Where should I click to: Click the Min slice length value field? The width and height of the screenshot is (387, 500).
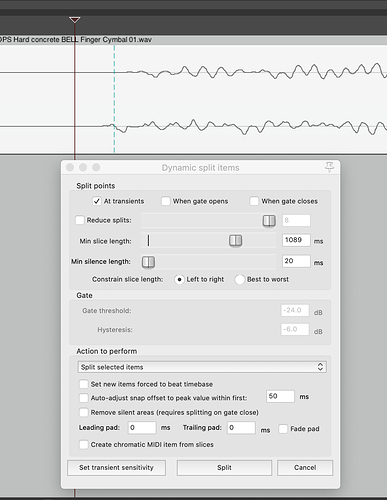[296, 240]
